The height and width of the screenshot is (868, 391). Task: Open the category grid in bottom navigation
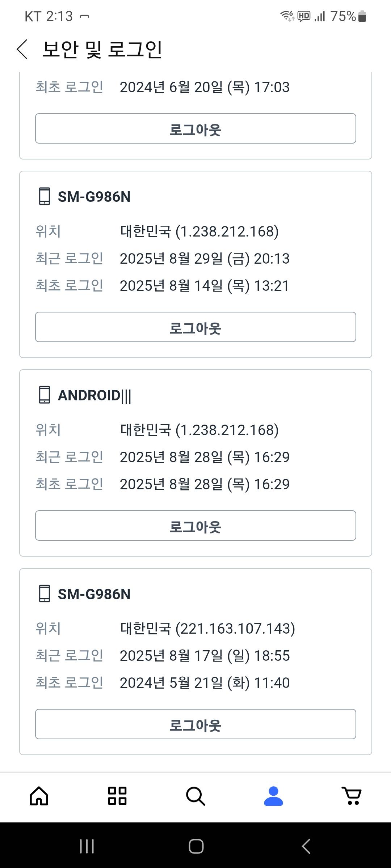(117, 796)
